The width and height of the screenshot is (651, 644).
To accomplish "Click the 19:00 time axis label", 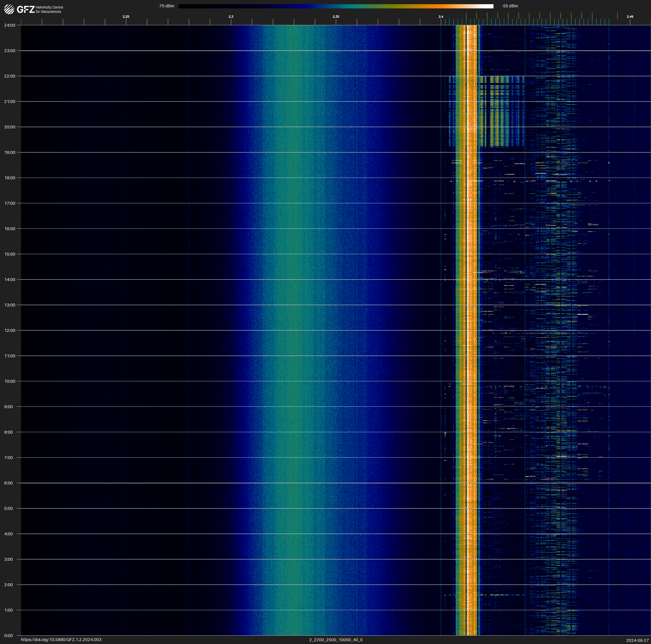I will pyautogui.click(x=10, y=152).
